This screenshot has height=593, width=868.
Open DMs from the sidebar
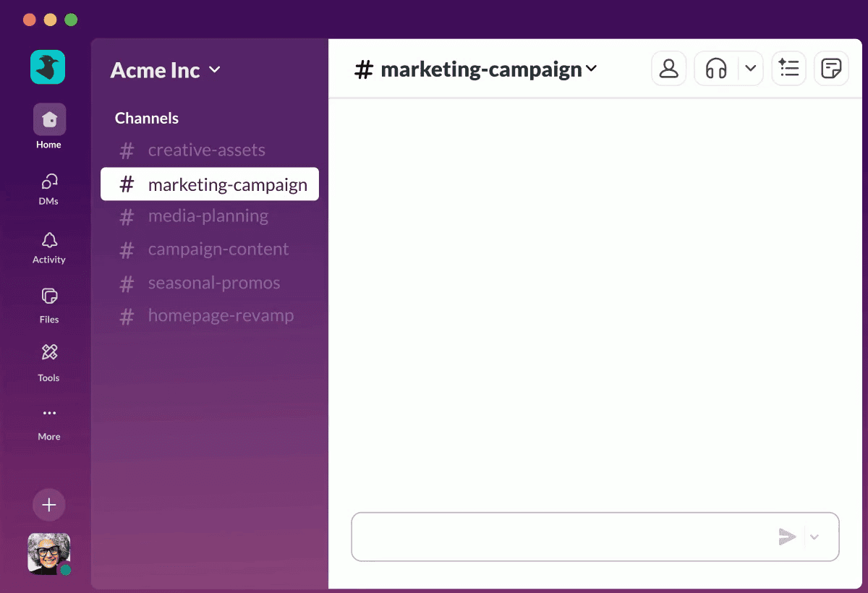(x=48, y=182)
